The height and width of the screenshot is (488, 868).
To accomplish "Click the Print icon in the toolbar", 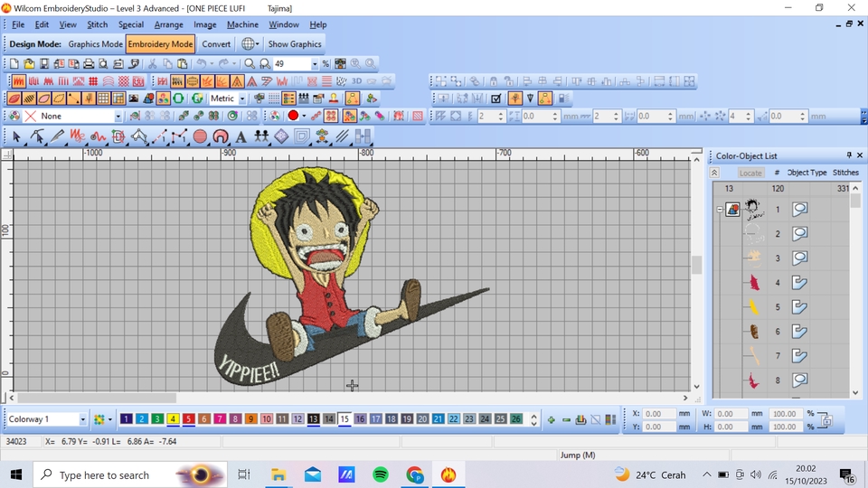I will pyautogui.click(x=89, y=63).
